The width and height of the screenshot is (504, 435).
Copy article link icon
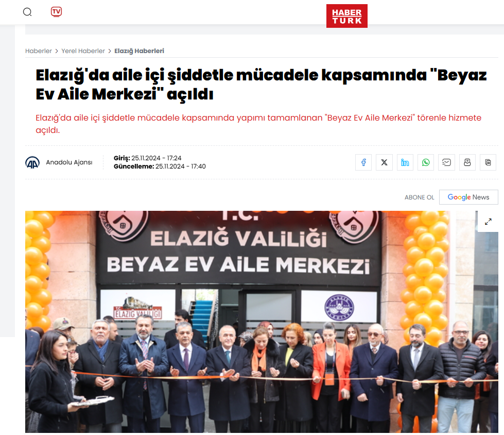click(488, 162)
